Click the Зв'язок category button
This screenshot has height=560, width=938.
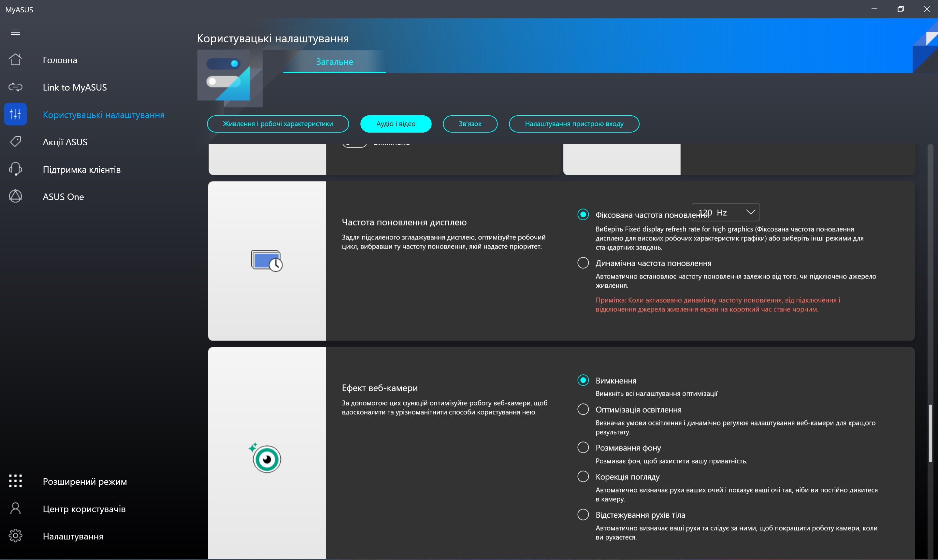pyautogui.click(x=470, y=124)
